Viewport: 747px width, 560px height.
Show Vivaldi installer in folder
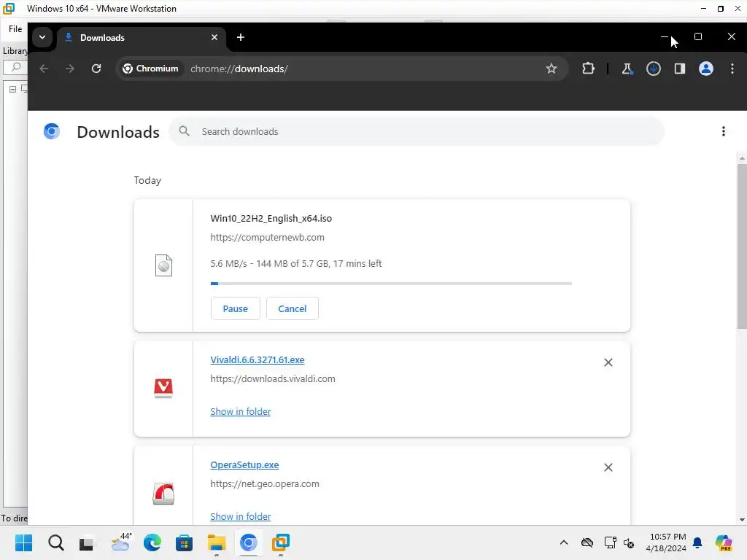click(241, 411)
